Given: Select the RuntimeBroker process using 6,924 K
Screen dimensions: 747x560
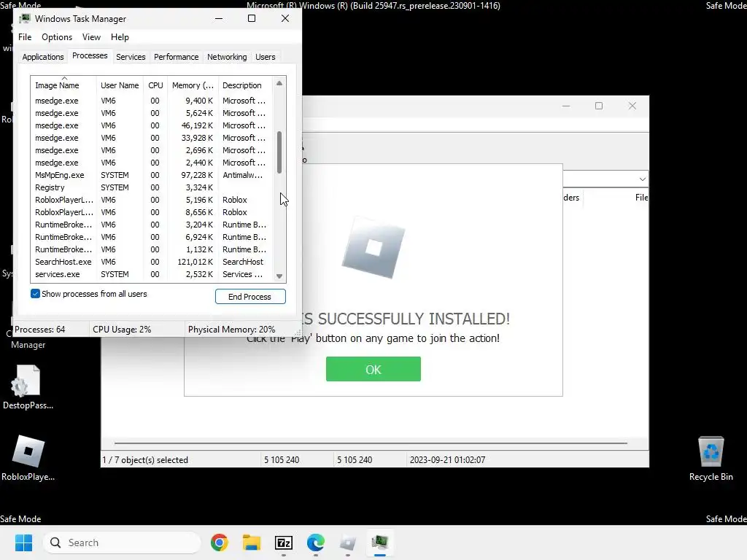Looking at the screenshot, I should [x=152, y=237].
